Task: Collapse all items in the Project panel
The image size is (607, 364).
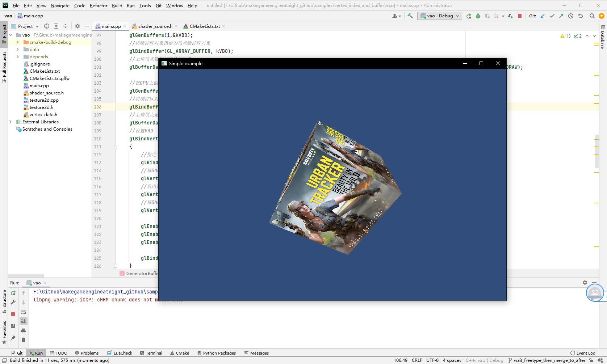Action: coord(66,26)
